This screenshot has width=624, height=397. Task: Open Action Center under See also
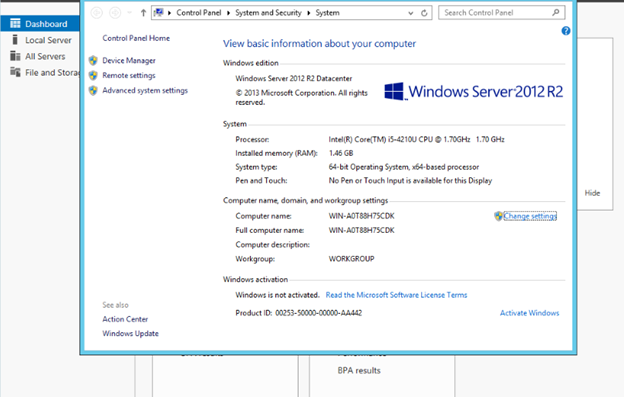pos(125,319)
